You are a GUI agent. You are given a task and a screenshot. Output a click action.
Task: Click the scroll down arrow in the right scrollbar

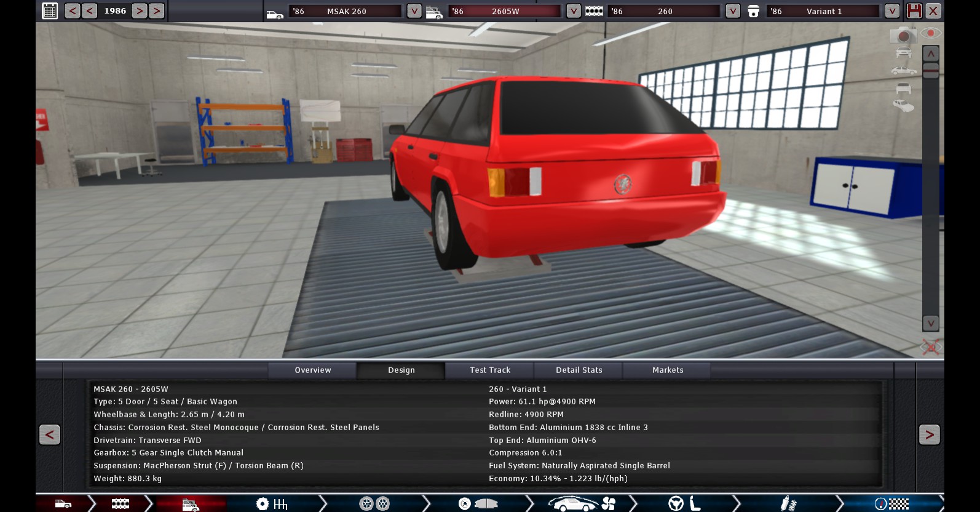(931, 323)
